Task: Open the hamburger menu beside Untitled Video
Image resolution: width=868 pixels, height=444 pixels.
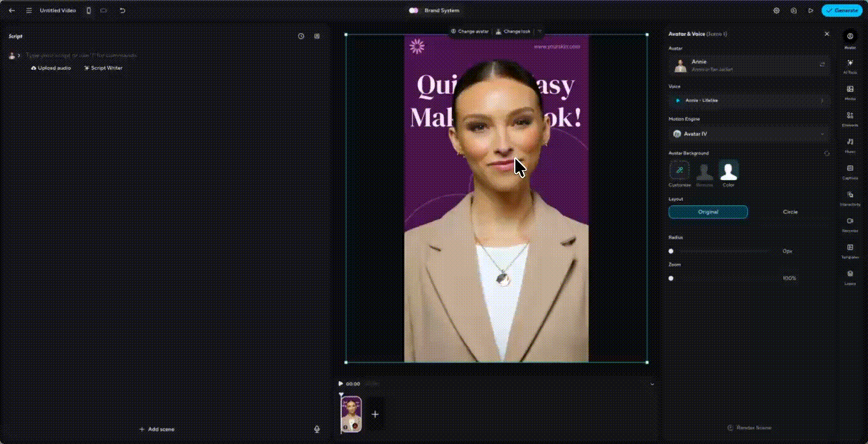Action: point(29,10)
